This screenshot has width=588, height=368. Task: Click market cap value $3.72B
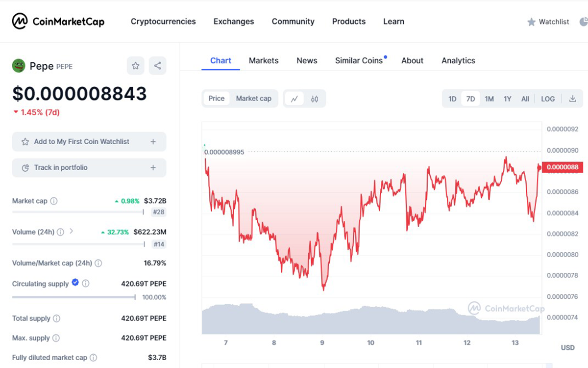[155, 201]
